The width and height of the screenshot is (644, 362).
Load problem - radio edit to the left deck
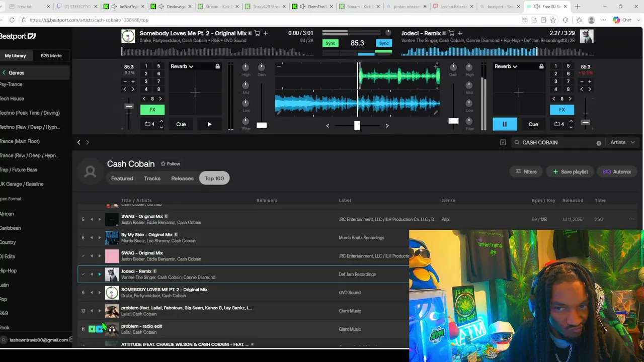point(92,329)
